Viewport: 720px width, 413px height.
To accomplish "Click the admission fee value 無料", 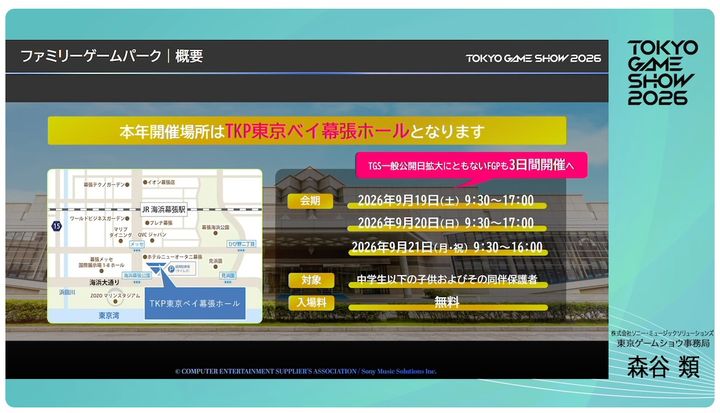I will (447, 302).
